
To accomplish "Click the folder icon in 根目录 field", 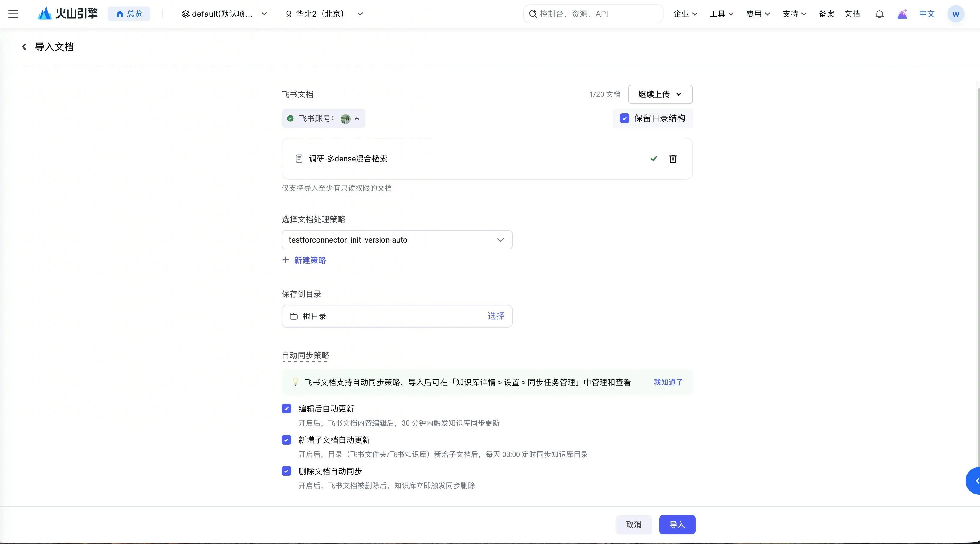I will click(293, 316).
